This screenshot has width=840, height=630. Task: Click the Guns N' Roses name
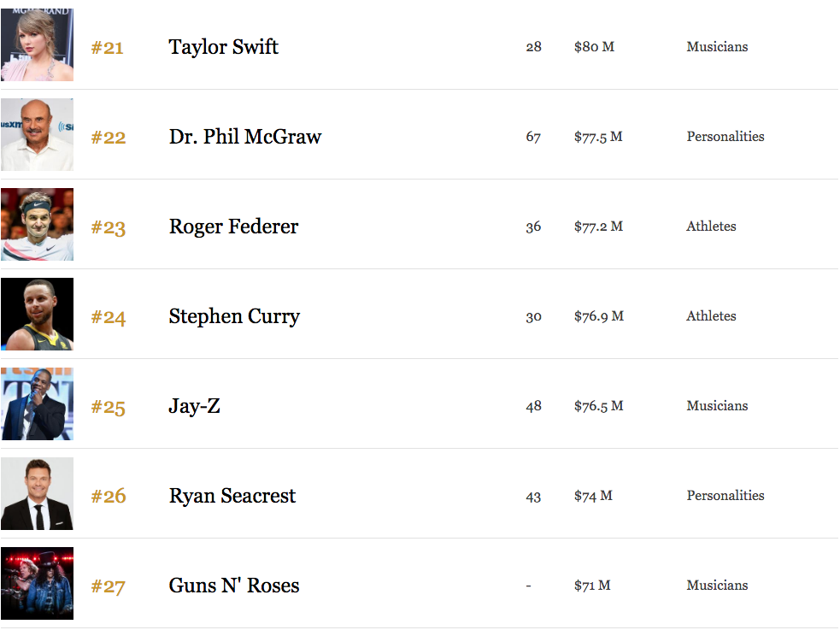(234, 586)
